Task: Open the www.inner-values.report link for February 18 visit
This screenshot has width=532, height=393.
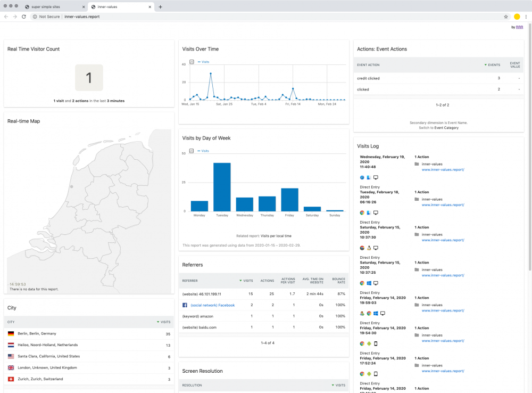Action: [x=443, y=205]
